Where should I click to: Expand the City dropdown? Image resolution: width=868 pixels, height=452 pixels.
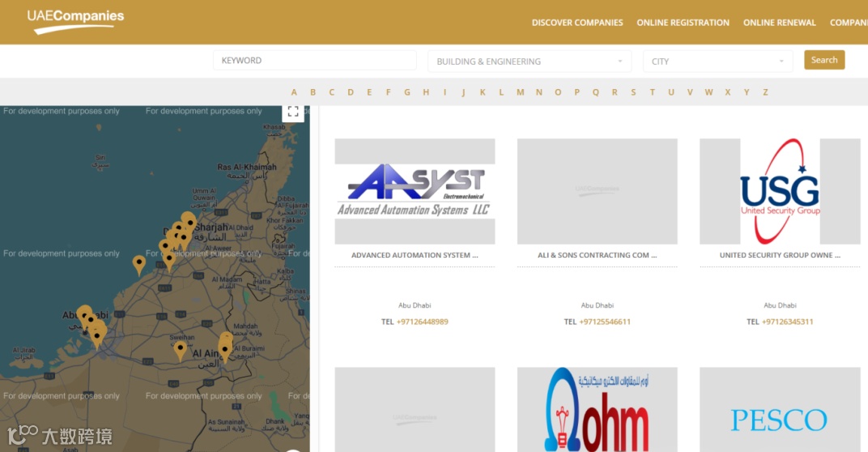[717, 62]
